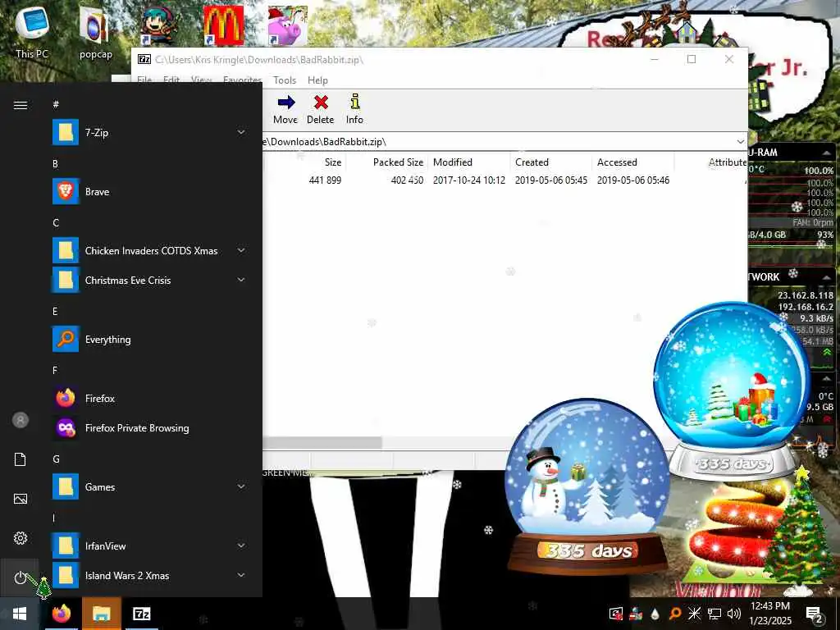840x630 pixels.
Task: Click the address path field in 7-Zip
Action: [x=498, y=141]
